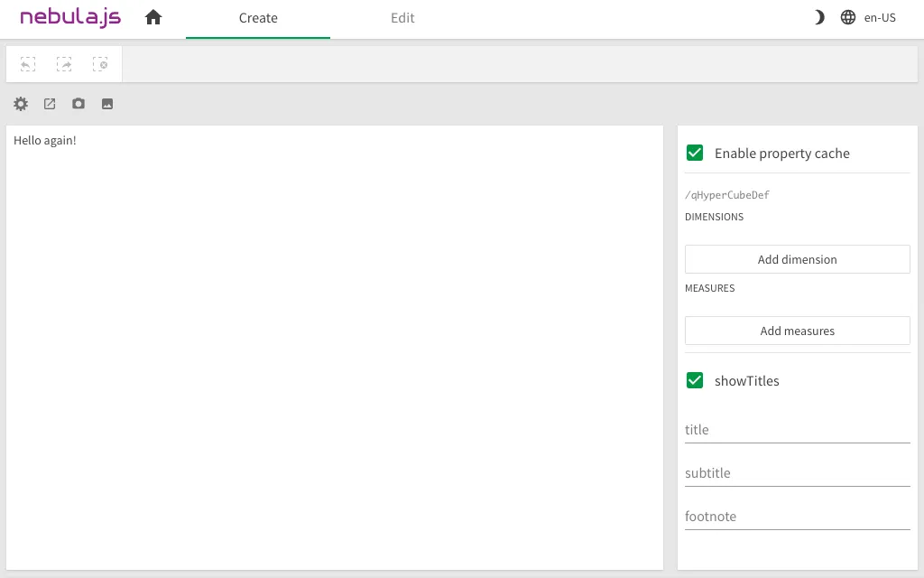924x578 pixels.
Task: Focus the title input field
Action: pos(797,430)
